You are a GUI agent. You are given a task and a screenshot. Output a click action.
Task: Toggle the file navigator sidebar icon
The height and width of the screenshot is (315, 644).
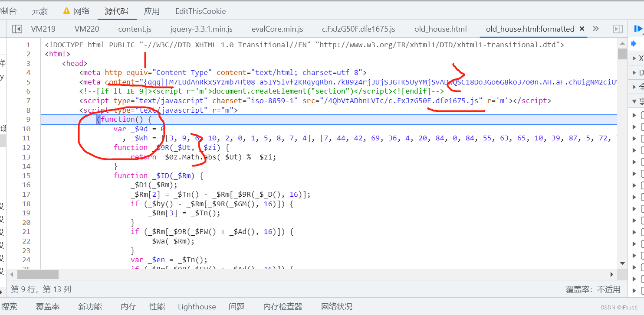pos(17,29)
